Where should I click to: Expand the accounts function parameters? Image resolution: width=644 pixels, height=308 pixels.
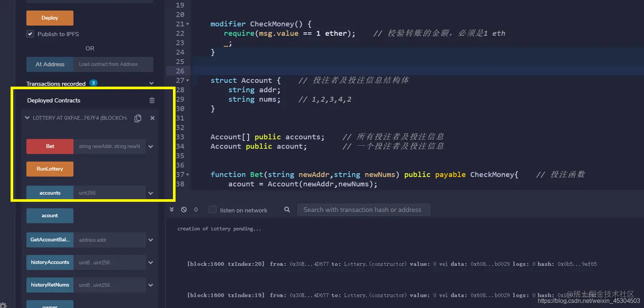coord(150,193)
